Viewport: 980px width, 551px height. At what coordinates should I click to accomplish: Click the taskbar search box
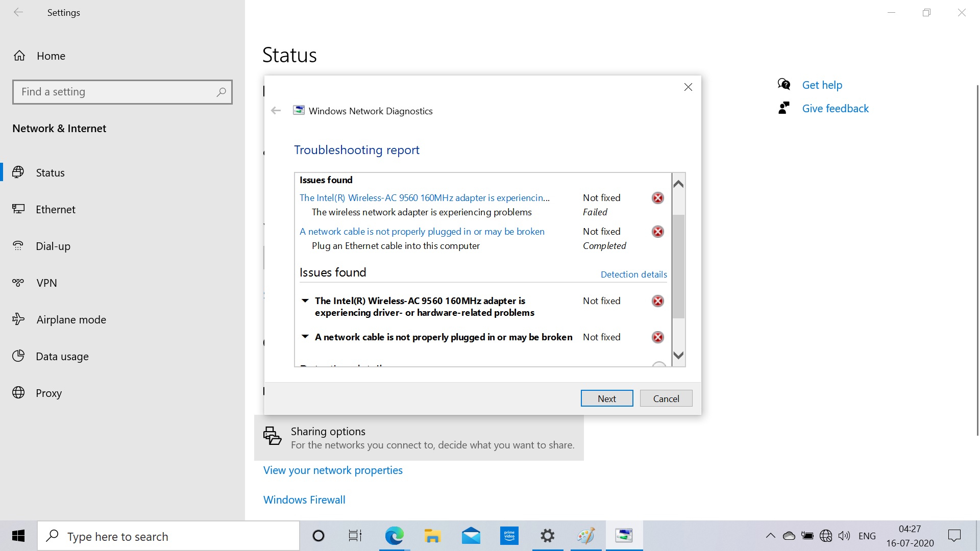[x=168, y=536]
